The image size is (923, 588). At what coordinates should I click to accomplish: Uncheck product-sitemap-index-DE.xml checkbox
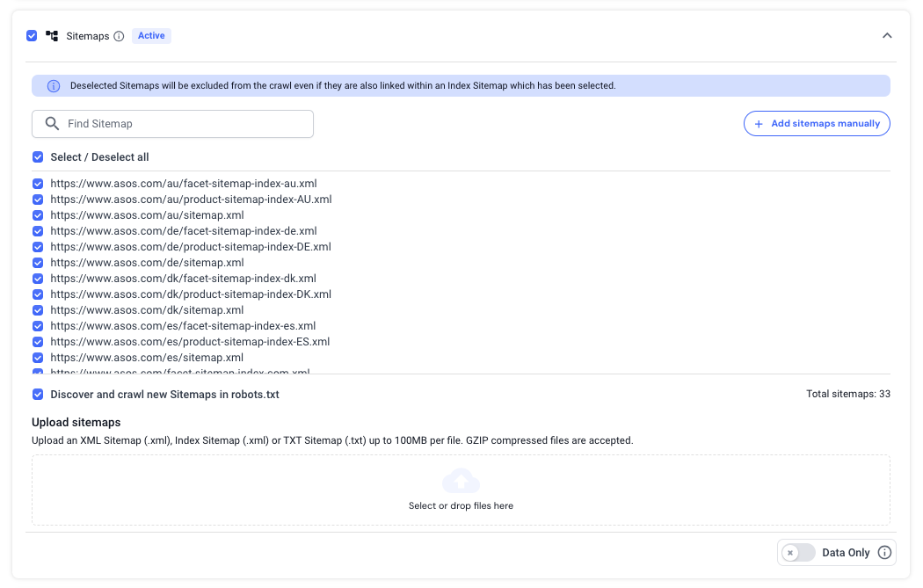[38, 247]
